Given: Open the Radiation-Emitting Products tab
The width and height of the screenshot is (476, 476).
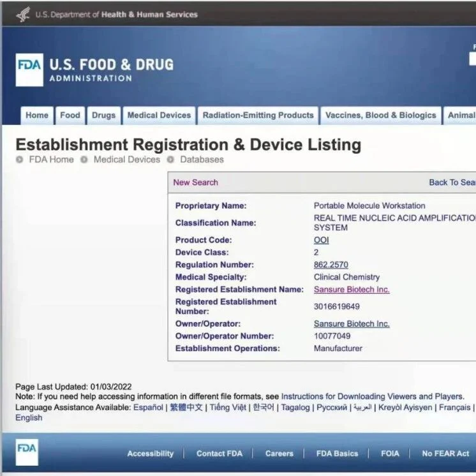Looking at the screenshot, I should pyautogui.click(x=258, y=115).
